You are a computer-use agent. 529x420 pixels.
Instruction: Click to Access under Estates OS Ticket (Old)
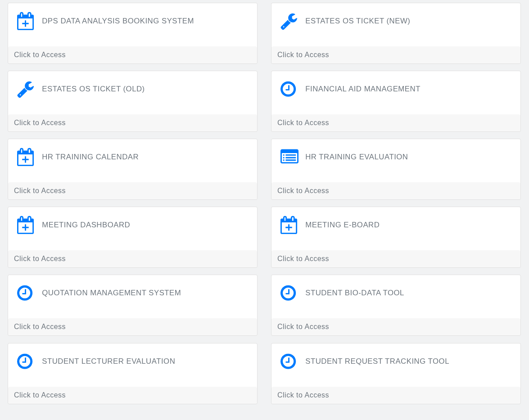point(40,123)
